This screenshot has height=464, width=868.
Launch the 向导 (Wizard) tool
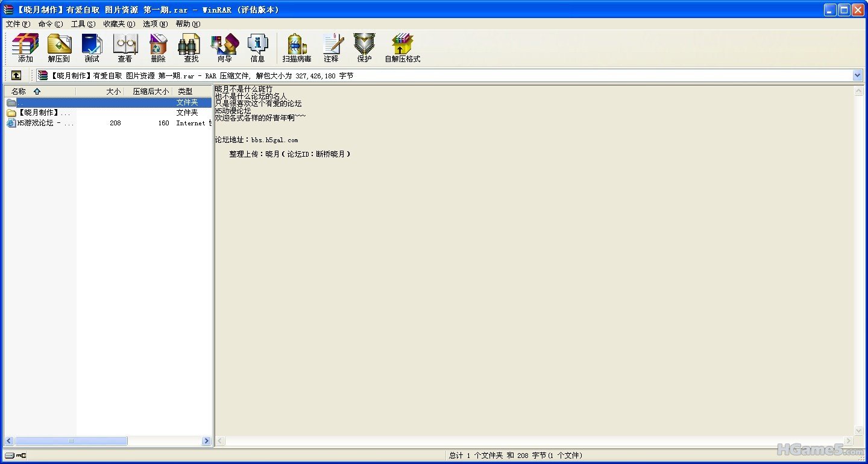[224, 48]
